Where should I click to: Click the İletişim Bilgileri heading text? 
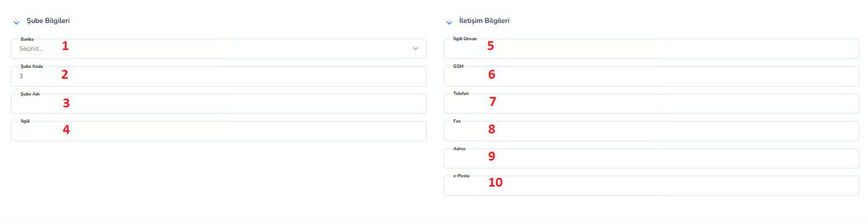pos(484,21)
